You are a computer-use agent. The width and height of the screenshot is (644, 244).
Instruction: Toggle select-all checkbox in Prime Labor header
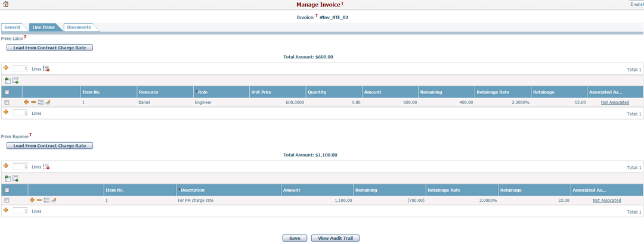(x=7, y=92)
